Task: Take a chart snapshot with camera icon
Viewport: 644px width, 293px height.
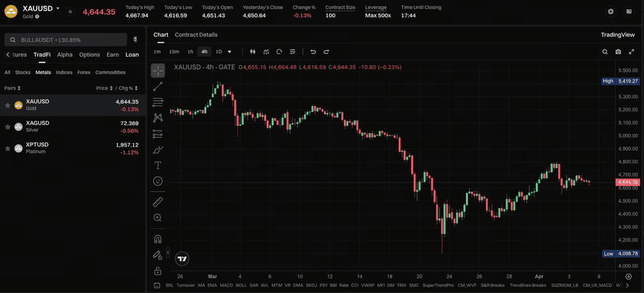Action: [618, 52]
